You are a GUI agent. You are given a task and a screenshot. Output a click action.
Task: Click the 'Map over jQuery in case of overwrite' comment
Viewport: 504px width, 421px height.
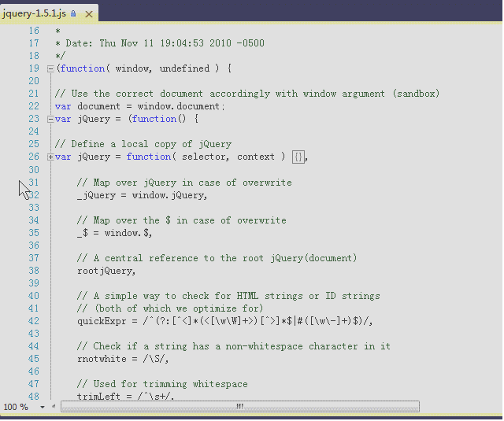(184, 183)
